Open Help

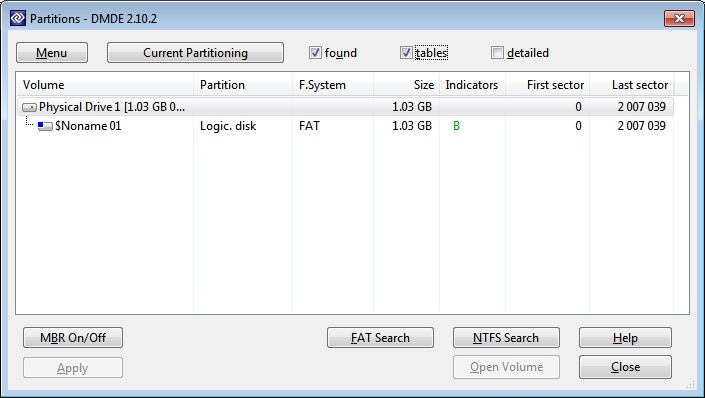tap(625, 338)
